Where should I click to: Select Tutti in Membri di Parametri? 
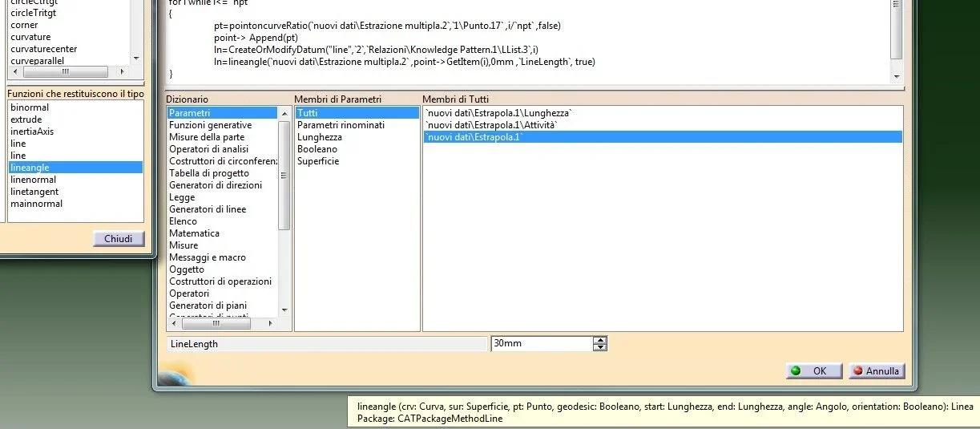pyautogui.click(x=357, y=113)
